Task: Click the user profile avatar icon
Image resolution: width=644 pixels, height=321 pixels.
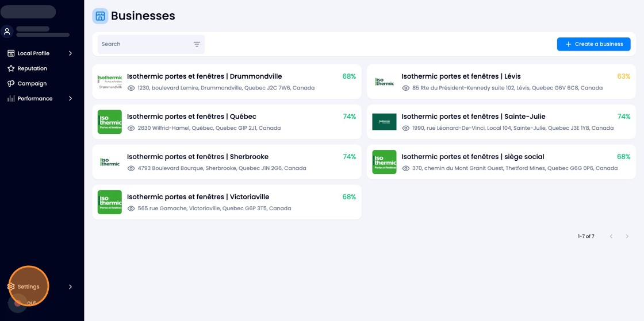Action: click(7, 32)
